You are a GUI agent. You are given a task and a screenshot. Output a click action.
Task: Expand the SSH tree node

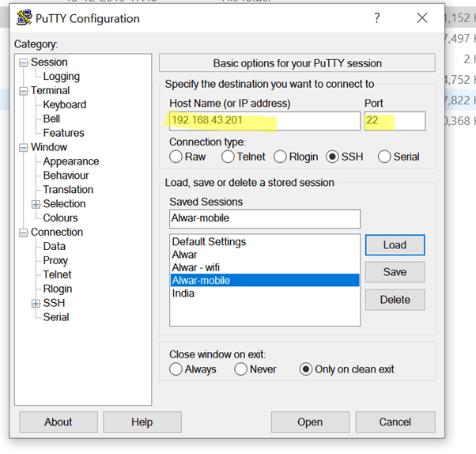(36, 304)
